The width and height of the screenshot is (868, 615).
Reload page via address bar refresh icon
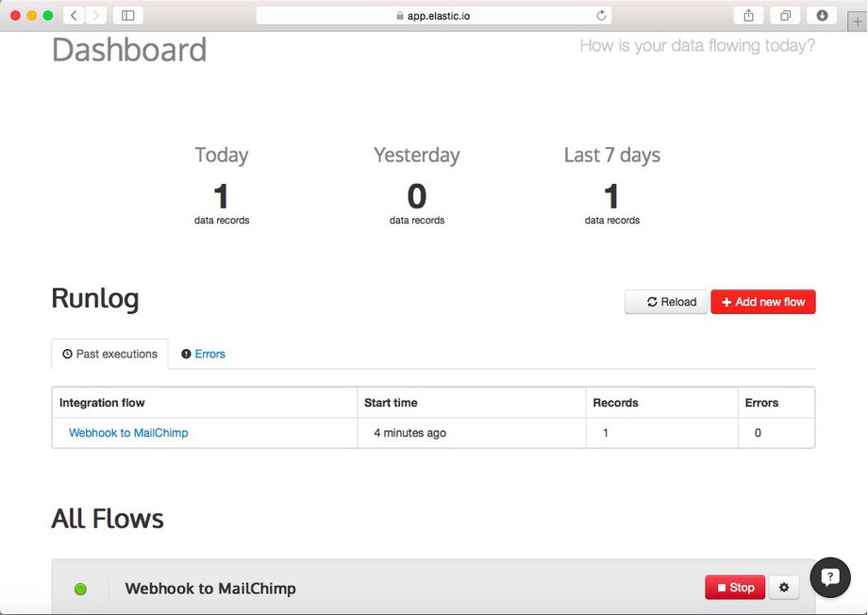[601, 15]
